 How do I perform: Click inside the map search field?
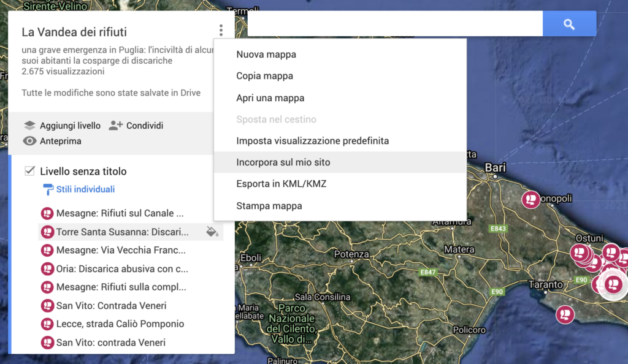click(x=395, y=24)
